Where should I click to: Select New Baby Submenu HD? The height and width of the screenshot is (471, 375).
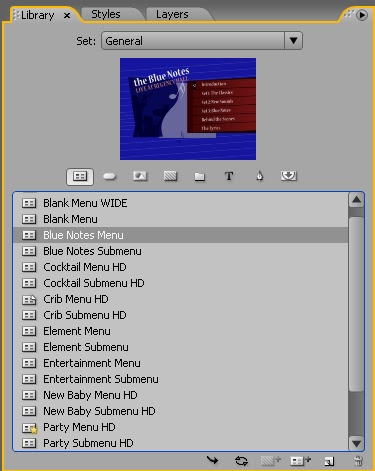(x=181, y=411)
